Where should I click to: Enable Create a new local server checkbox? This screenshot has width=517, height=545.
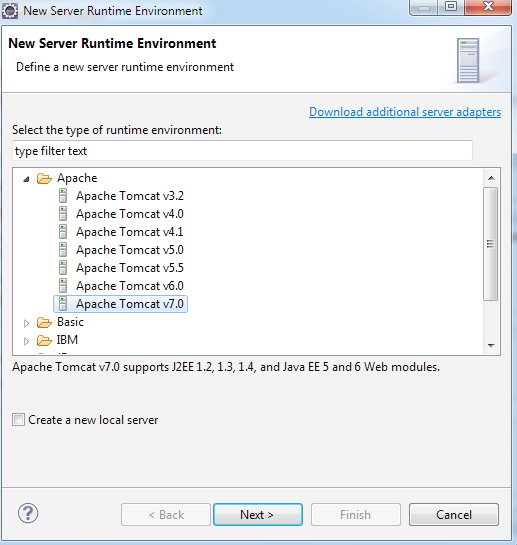(x=18, y=420)
